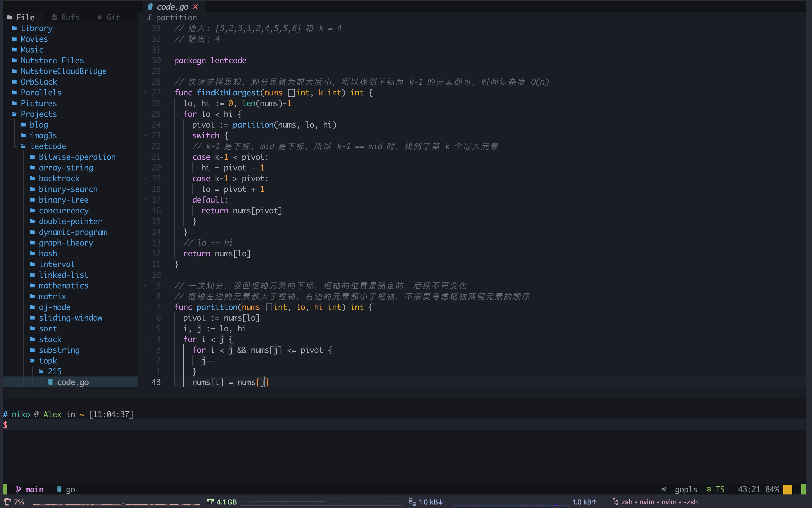Image resolution: width=812 pixels, height=508 pixels.
Task: Open the concurrency folder
Action: coord(64,211)
